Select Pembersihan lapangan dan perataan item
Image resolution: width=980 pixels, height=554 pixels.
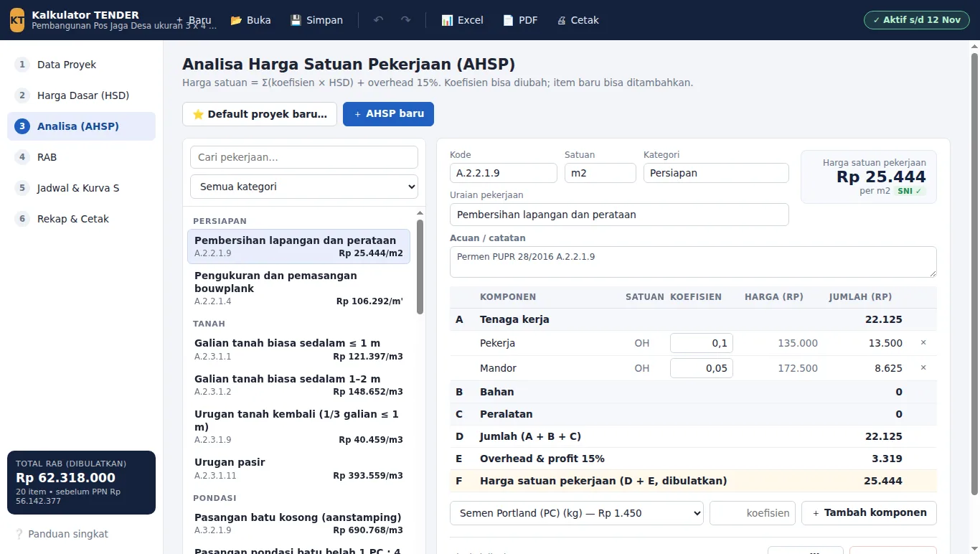tap(298, 246)
